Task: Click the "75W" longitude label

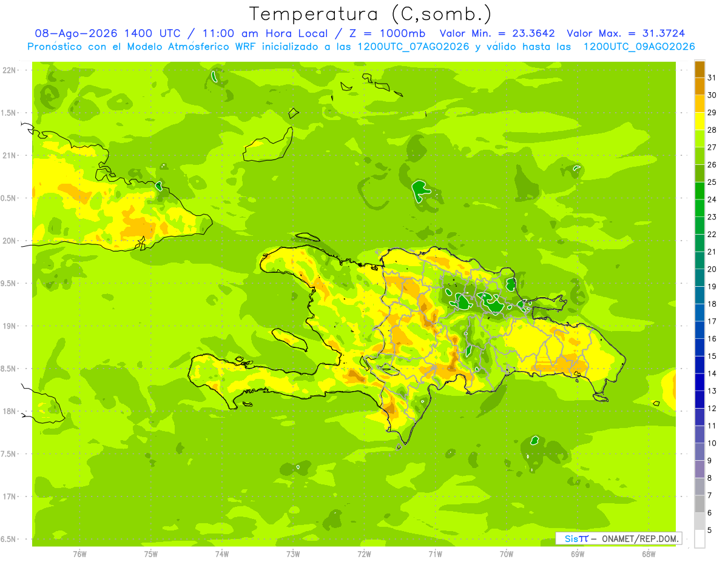Action: pos(151,554)
